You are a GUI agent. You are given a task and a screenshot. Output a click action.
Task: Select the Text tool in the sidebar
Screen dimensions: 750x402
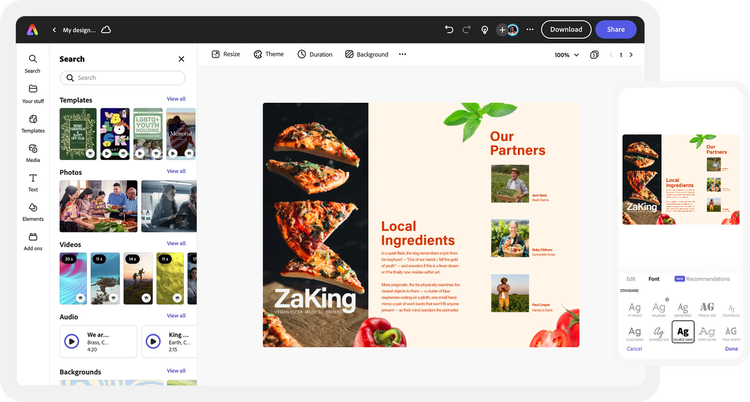point(33,182)
